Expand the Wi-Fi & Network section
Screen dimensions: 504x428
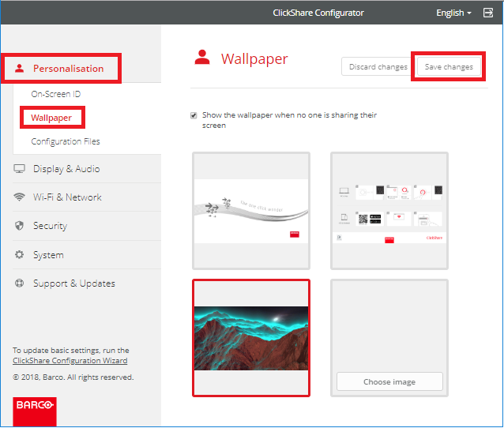(67, 197)
